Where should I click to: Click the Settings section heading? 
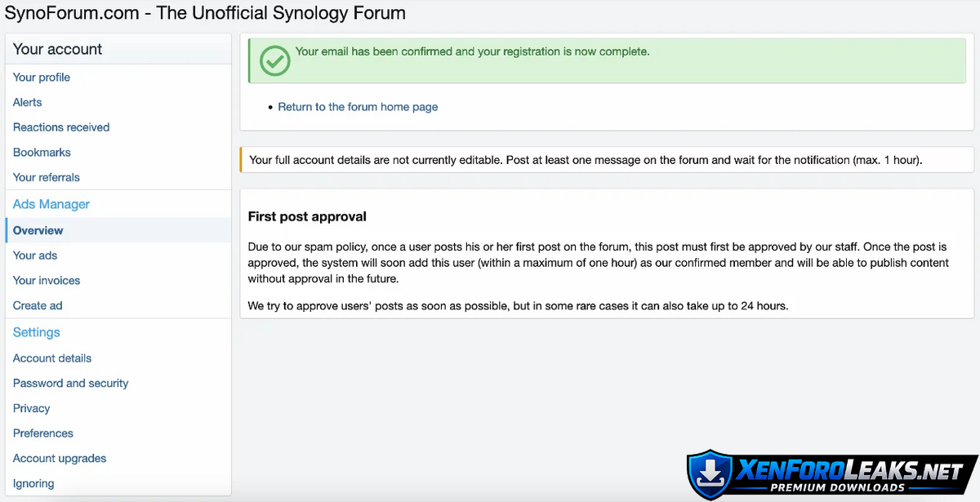pyautogui.click(x=37, y=332)
